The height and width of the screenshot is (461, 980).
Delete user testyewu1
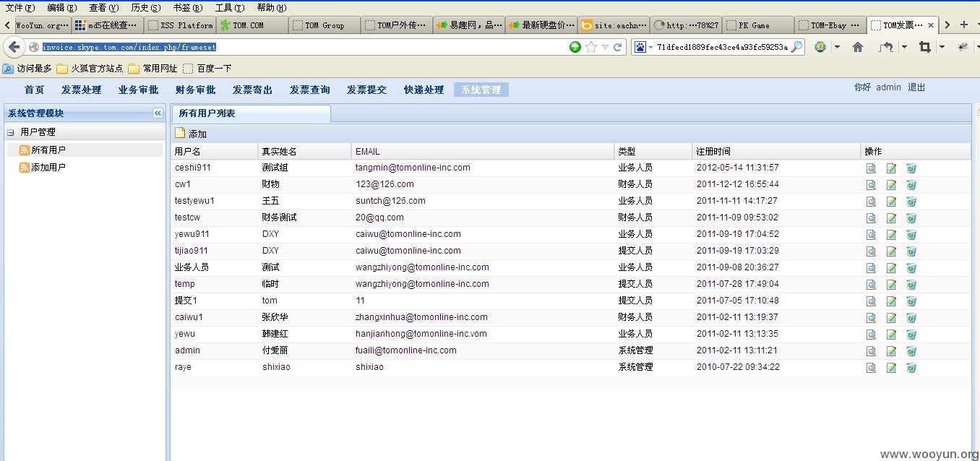911,202
